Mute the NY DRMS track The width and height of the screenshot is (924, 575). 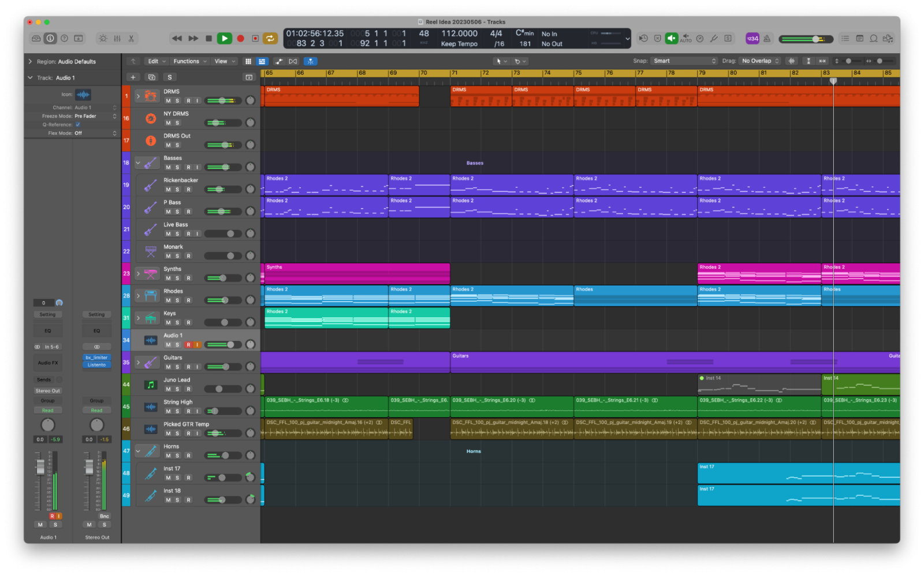pyautogui.click(x=168, y=123)
